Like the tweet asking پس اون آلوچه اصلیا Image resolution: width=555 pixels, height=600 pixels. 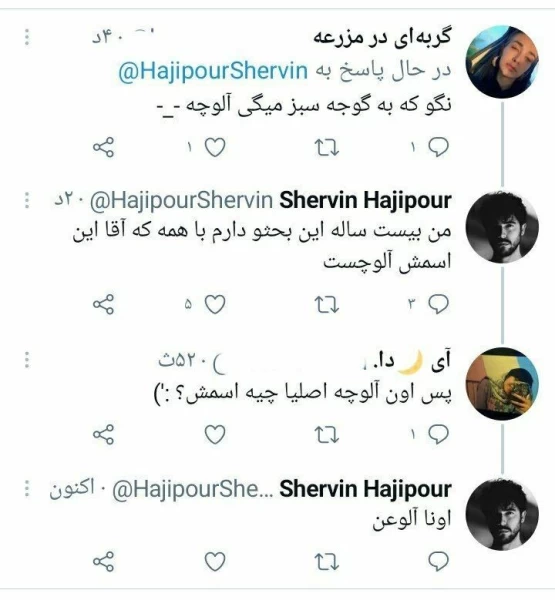[x=215, y=435]
